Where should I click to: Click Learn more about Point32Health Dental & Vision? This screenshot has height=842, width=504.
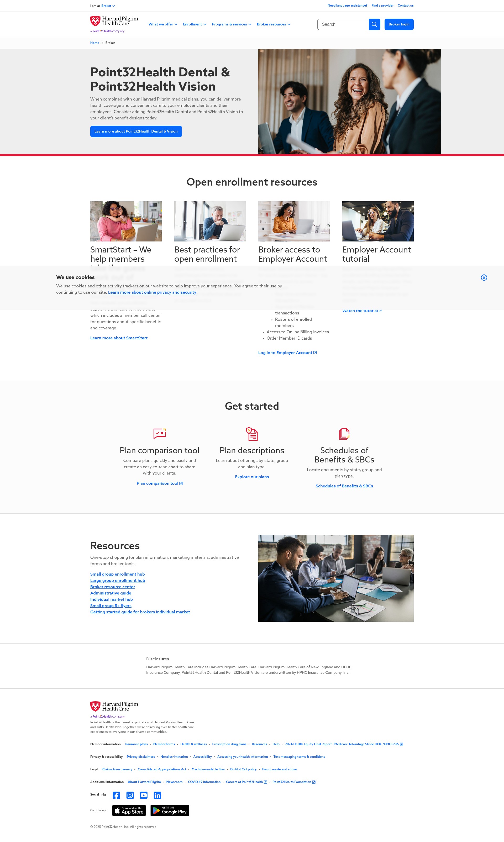coord(136,131)
